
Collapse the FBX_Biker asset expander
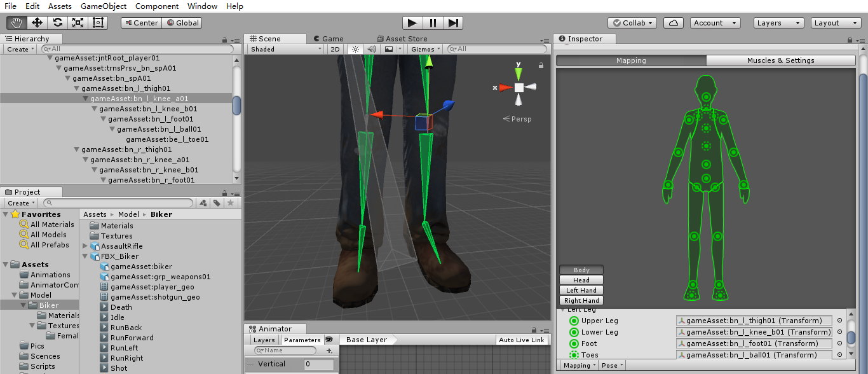(x=85, y=256)
